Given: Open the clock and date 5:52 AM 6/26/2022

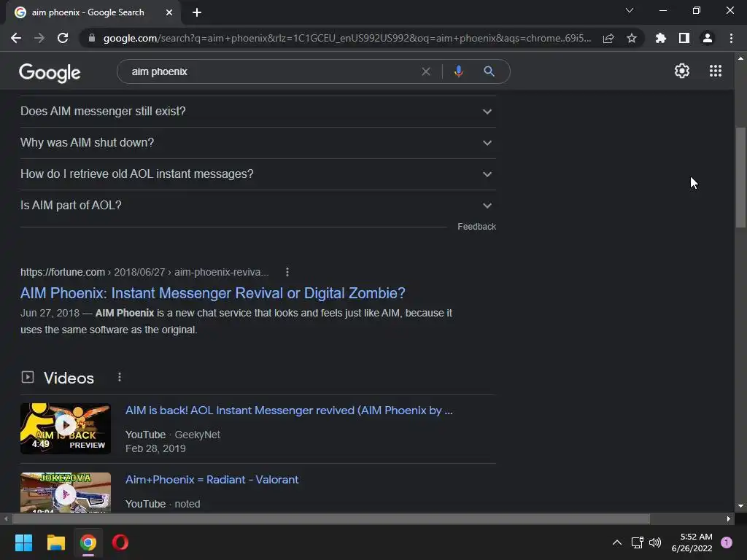Looking at the screenshot, I should coord(692,542).
